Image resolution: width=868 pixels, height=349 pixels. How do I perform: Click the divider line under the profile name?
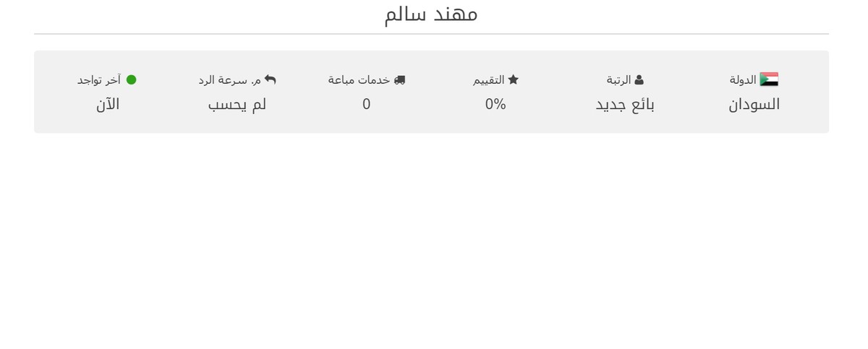[x=431, y=34]
